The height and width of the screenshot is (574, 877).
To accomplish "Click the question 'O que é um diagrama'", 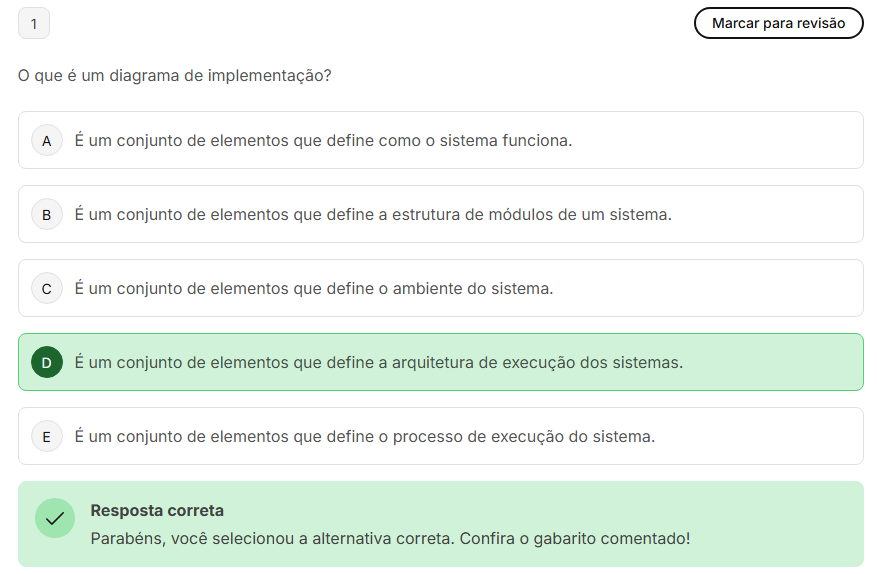I will pyautogui.click(x=98, y=76).
